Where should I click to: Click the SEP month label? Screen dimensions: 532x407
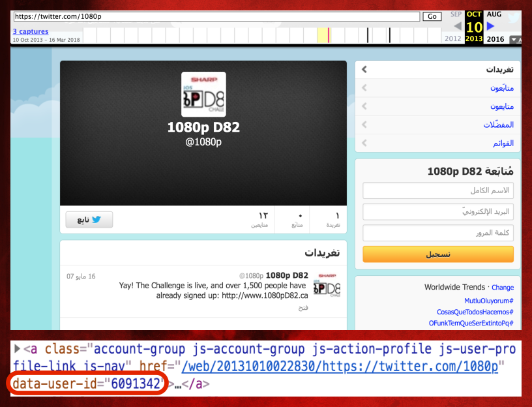[456, 14]
